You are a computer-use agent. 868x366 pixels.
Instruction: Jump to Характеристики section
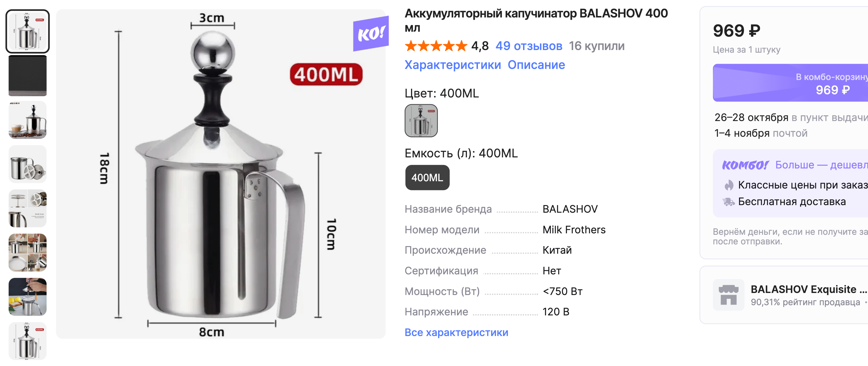click(x=453, y=65)
